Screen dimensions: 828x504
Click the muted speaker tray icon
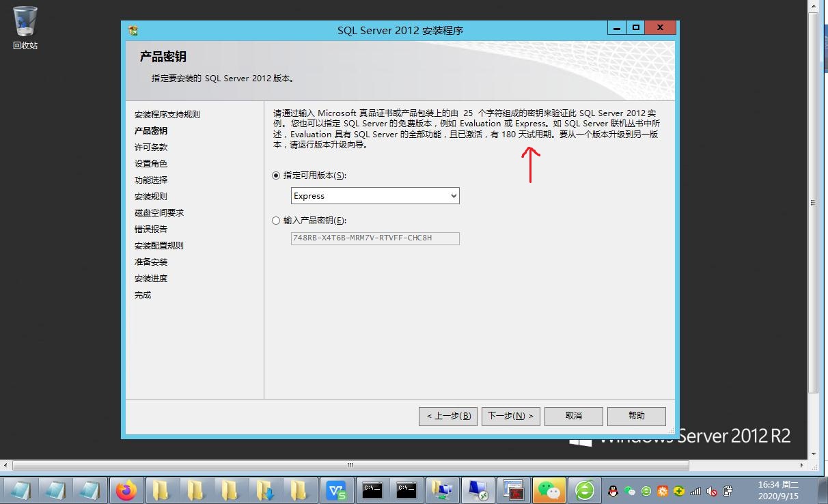pyautogui.click(x=712, y=491)
